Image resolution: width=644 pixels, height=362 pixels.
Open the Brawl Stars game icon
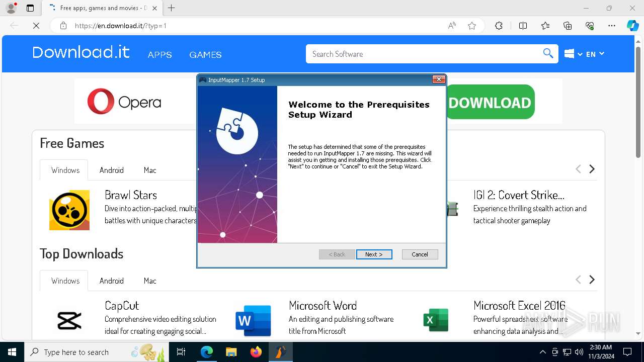pyautogui.click(x=69, y=210)
